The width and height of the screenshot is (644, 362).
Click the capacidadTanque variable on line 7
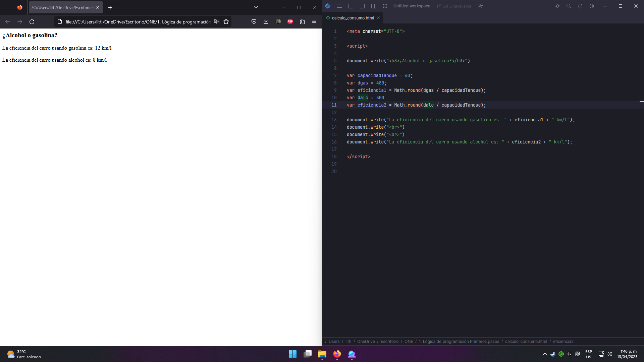tap(377, 76)
